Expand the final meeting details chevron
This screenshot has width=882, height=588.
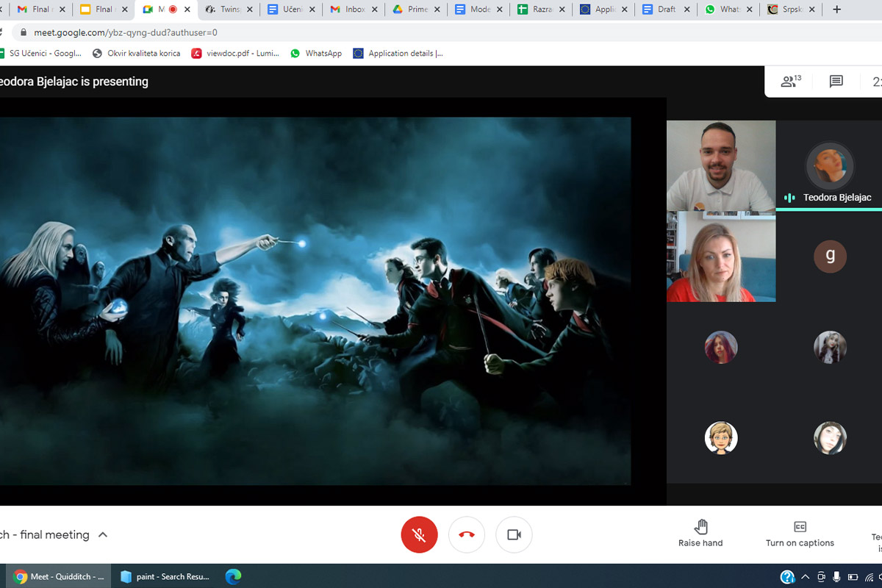(103, 534)
